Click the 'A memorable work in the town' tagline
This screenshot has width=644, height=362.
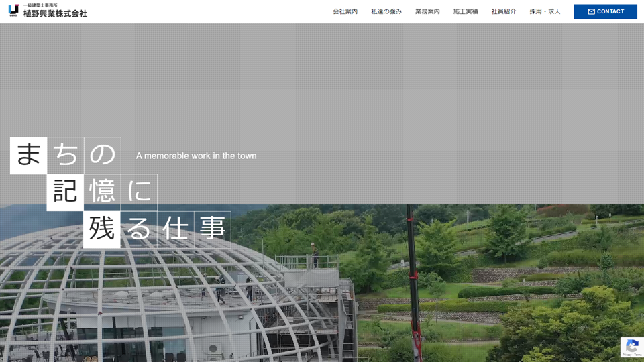[x=196, y=156]
